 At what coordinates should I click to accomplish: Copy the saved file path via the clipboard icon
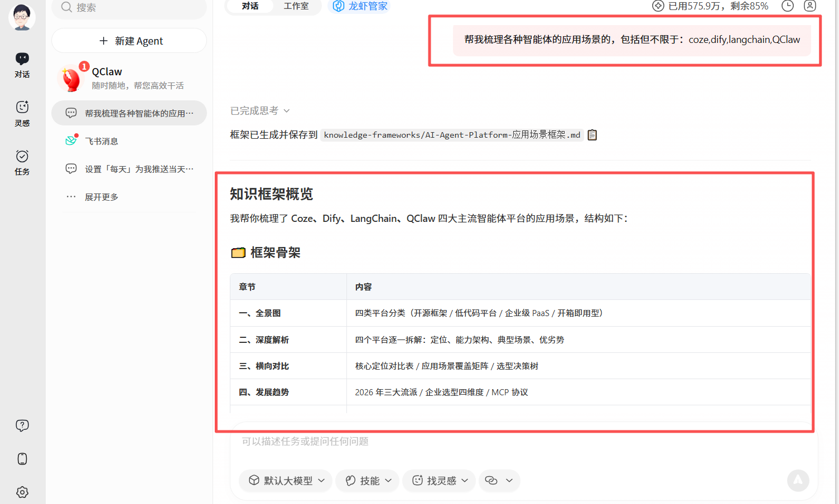(x=592, y=135)
